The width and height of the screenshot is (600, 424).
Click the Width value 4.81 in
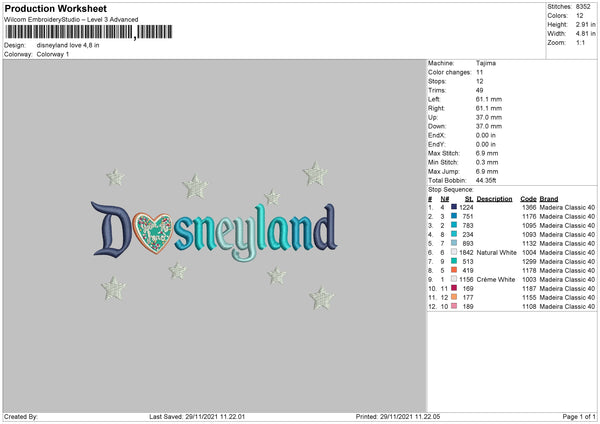585,34
